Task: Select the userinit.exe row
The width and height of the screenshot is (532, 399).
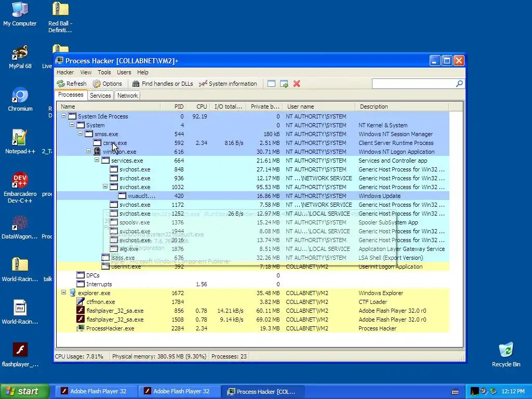Action: pyautogui.click(x=253, y=267)
